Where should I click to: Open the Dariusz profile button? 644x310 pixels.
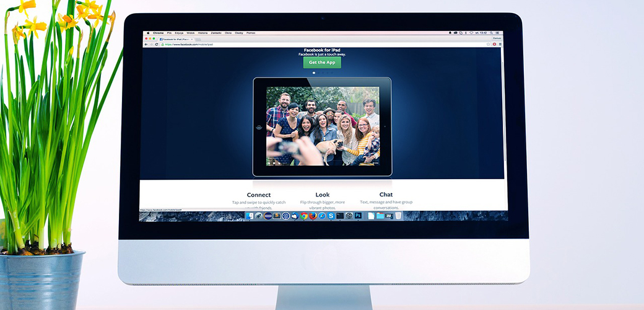[x=497, y=38]
